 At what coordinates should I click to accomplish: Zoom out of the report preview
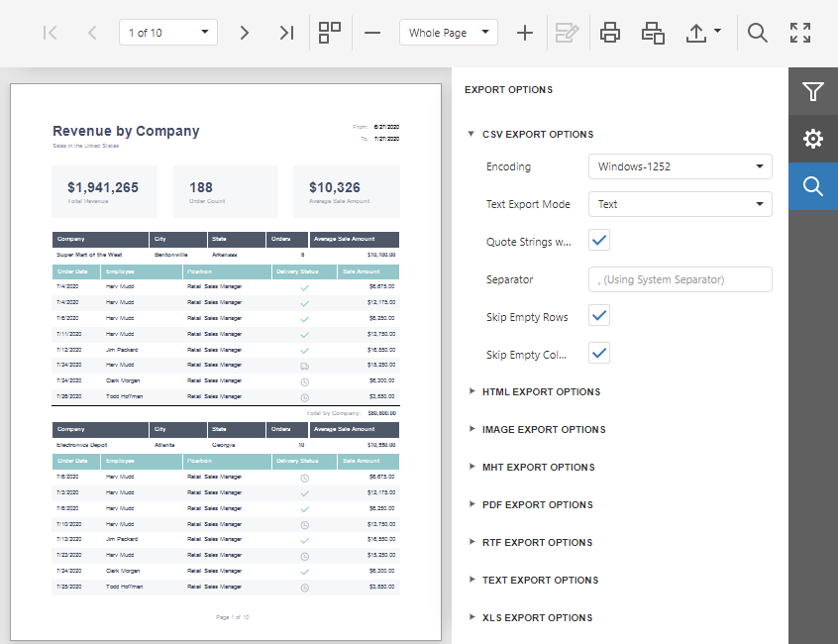[371, 32]
